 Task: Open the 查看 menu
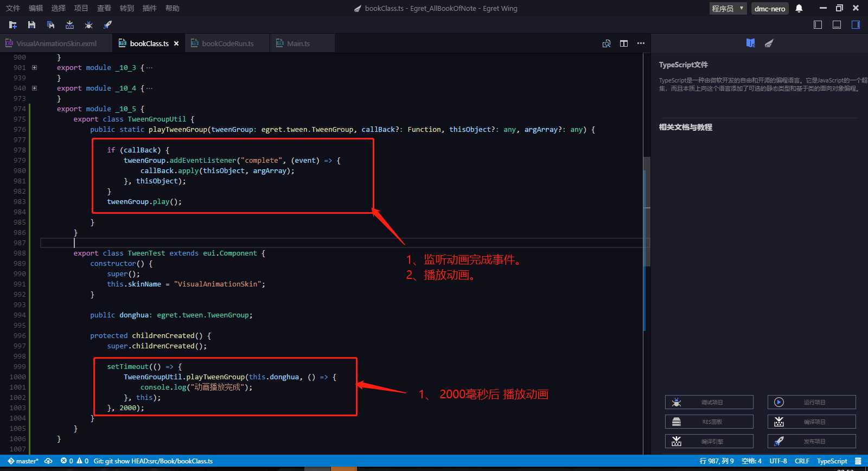tap(104, 8)
